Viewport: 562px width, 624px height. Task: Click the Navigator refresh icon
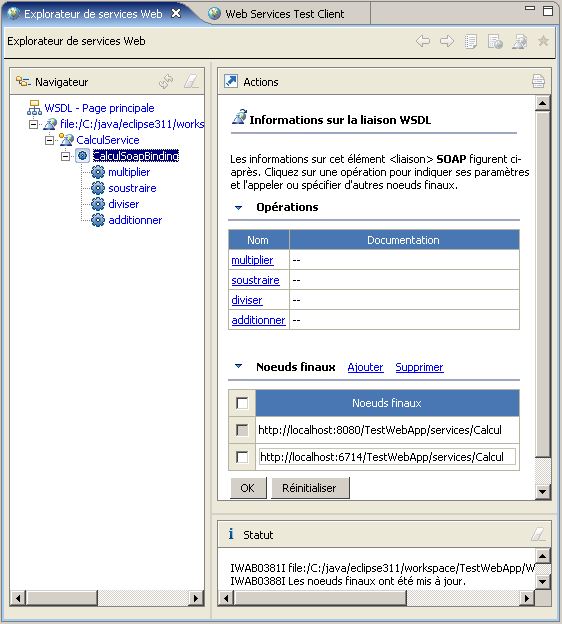coord(166,82)
